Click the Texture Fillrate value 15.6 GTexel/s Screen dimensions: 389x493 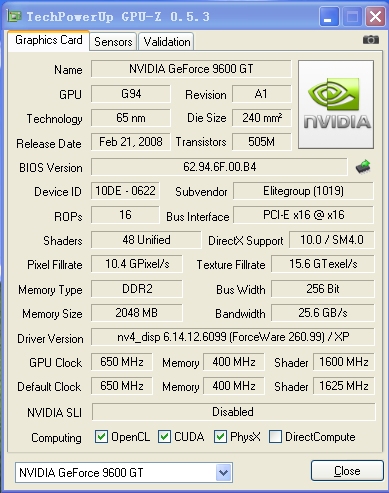coord(323,264)
